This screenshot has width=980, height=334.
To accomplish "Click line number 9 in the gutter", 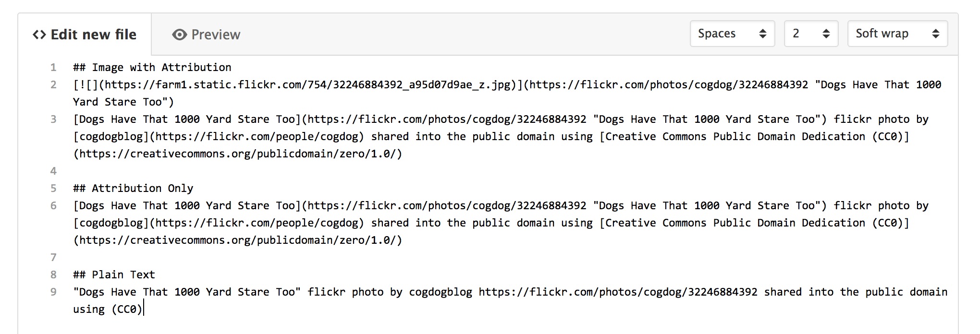I will [x=53, y=292].
